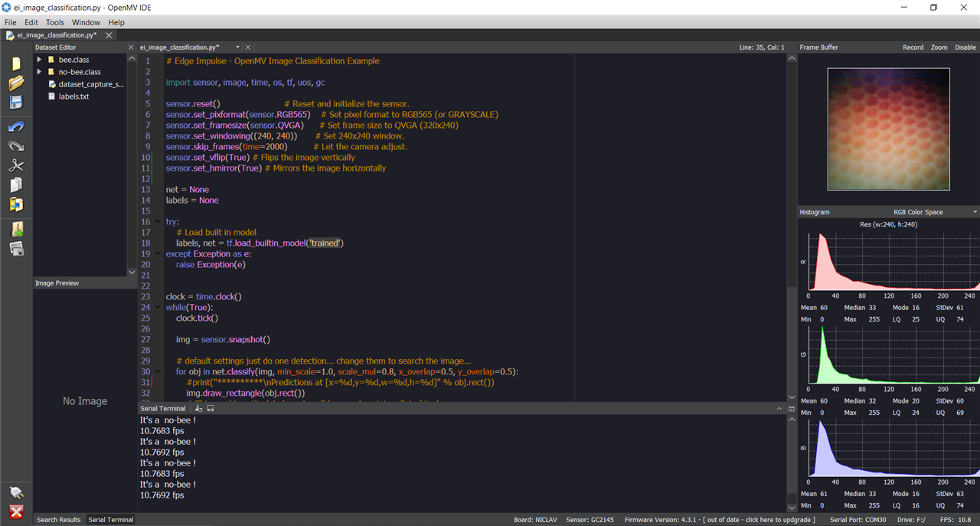Click the new class folder icon

coord(16,229)
